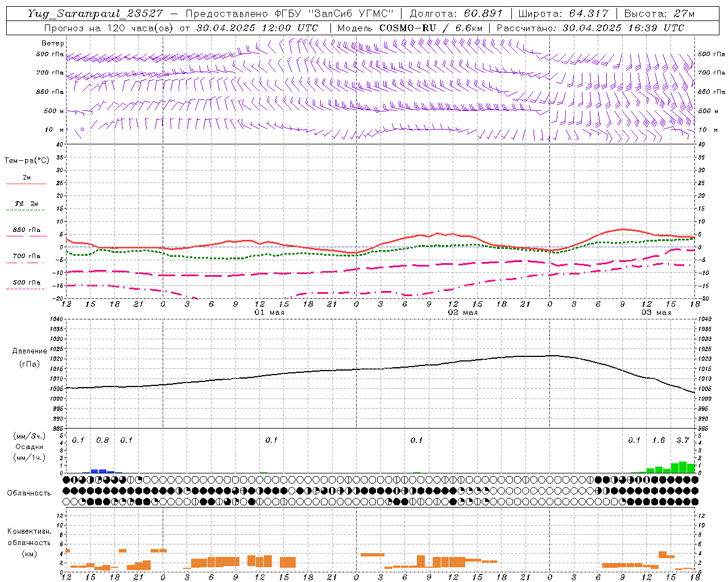This screenshot has width=728, height=582.
Task: Select the 'Высота: 27м' elevation text
Action: click(659, 14)
